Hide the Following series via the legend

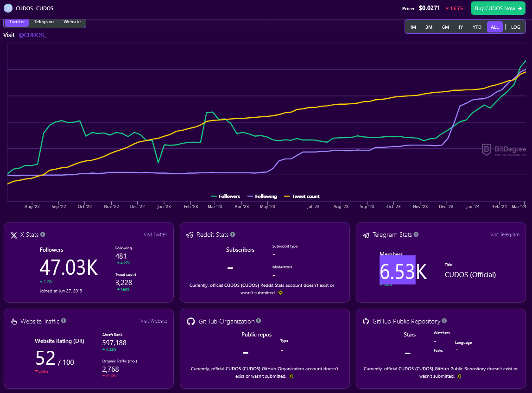click(x=262, y=196)
